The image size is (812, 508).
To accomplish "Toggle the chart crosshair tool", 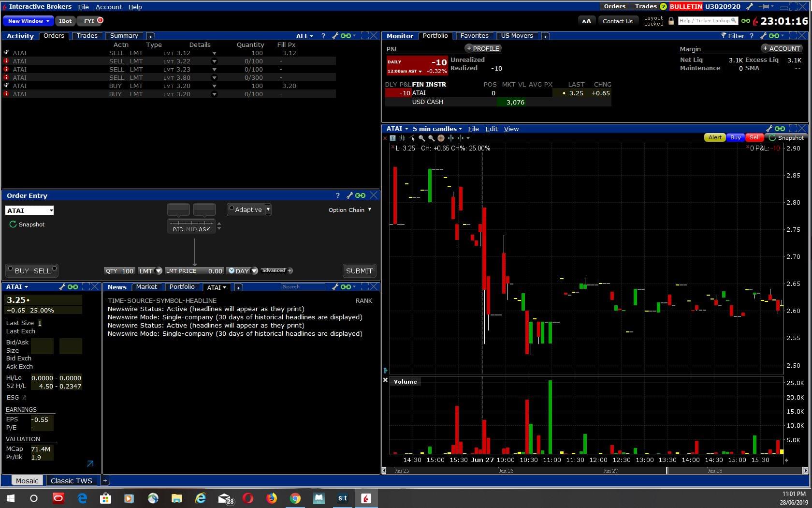I will click(441, 138).
